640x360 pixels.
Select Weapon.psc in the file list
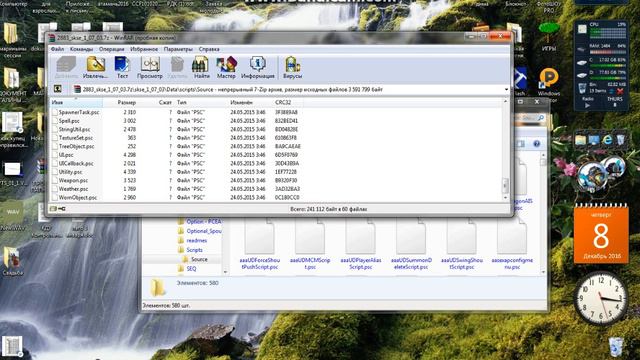click(73, 180)
